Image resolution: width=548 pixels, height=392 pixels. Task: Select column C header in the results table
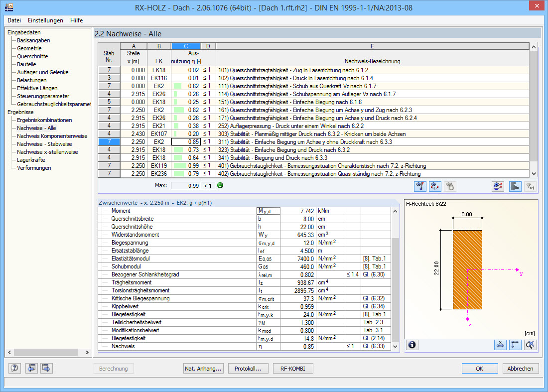tap(186, 46)
